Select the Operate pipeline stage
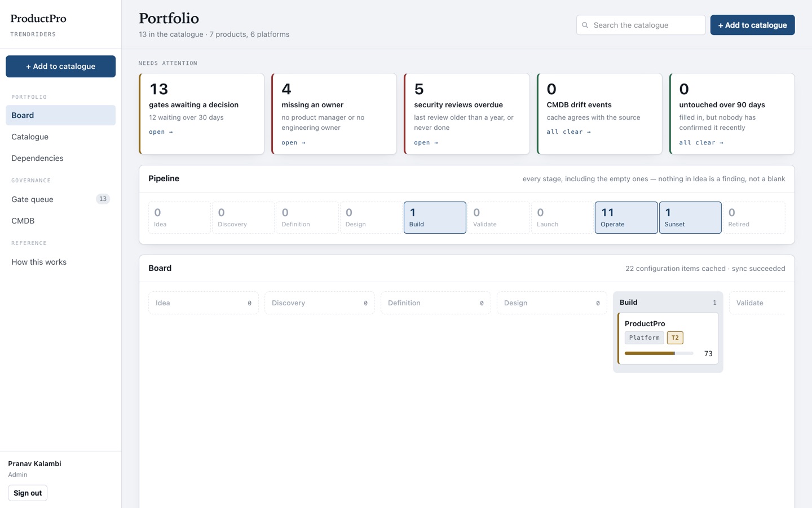 tap(626, 217)
